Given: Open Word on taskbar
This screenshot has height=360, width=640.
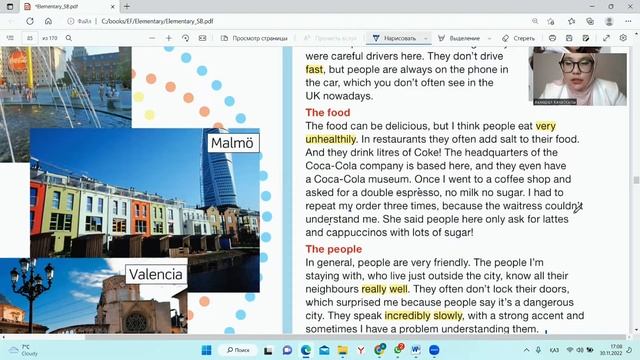Looking at the screenshot, I should point(416,350).
